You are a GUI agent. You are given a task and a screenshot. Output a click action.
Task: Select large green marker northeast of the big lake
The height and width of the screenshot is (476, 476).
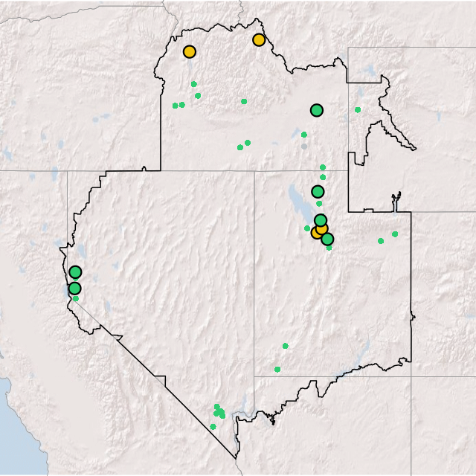(x=318, y=192)
